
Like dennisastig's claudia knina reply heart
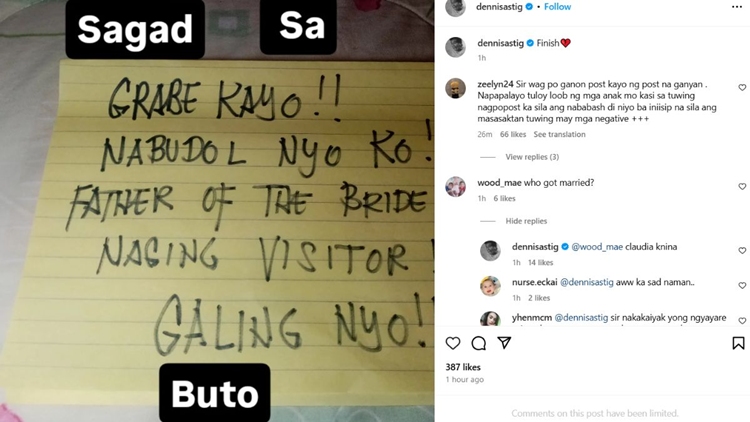pos(742,251)
